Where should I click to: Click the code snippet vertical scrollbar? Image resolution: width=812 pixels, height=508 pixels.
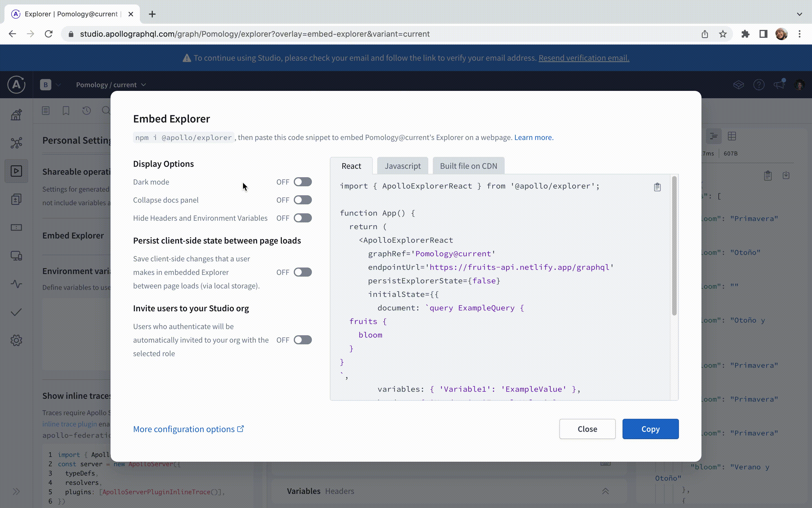point(674,246)
